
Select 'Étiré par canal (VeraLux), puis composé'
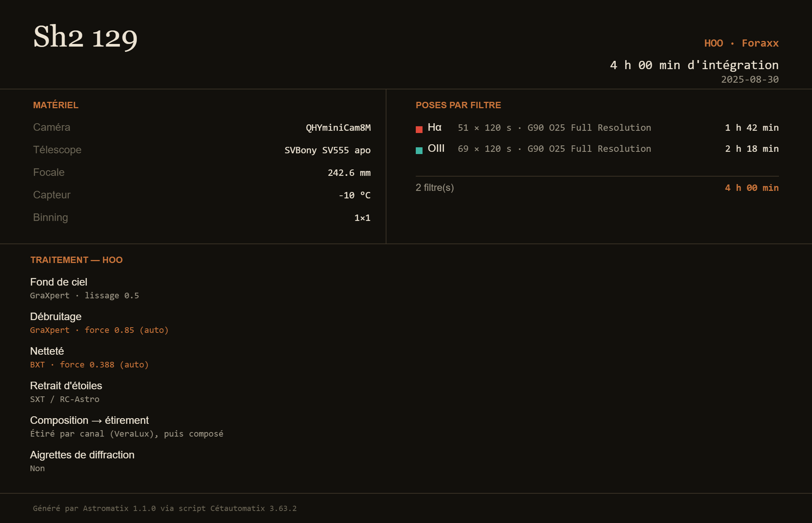tap(127, 434)
